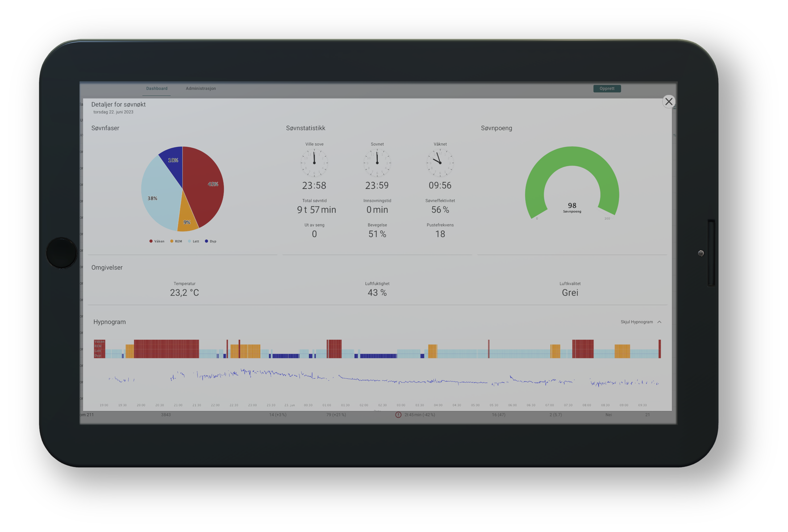Click the Ville sove clock icon

314,163
